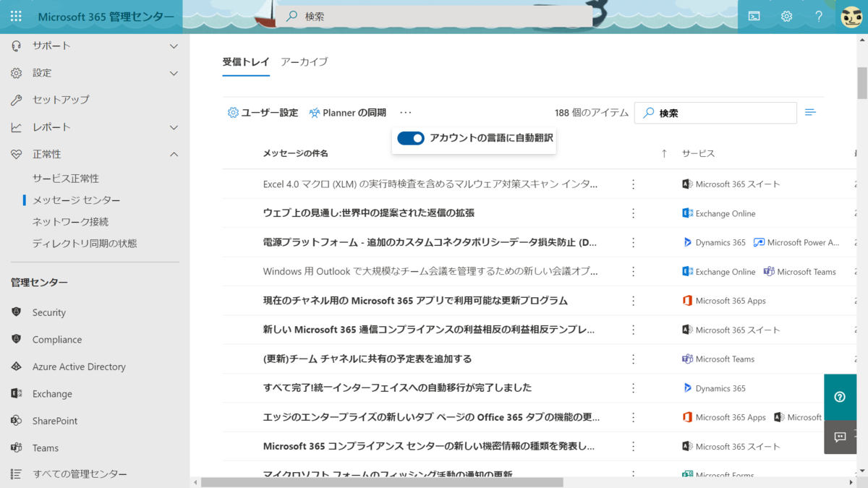Open more options for the ウェブ上の見通し message
Screen dimensions: 868x488
pos(633,213)
